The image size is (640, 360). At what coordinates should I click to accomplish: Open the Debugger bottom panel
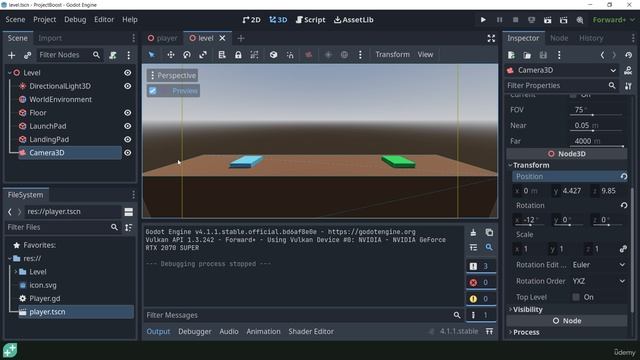[195, 331]
